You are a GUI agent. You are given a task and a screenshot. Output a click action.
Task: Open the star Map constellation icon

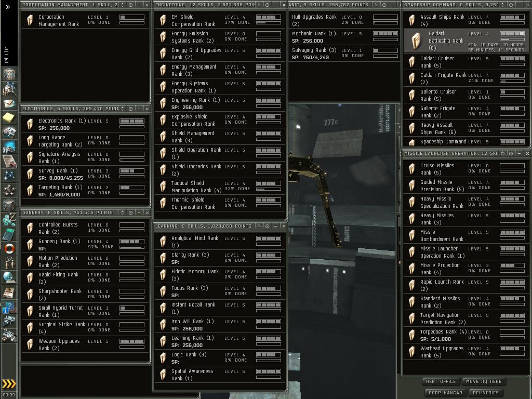tap(9, 176)
